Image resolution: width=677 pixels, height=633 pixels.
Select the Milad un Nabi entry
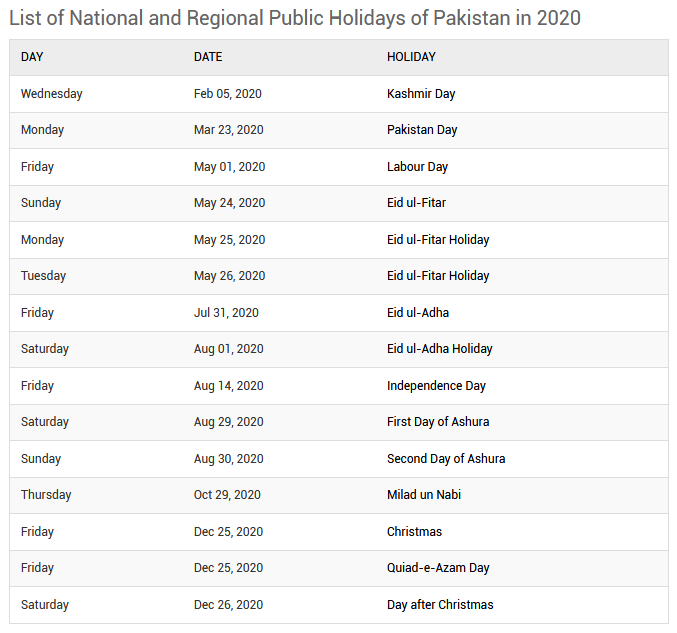(424, 495)
